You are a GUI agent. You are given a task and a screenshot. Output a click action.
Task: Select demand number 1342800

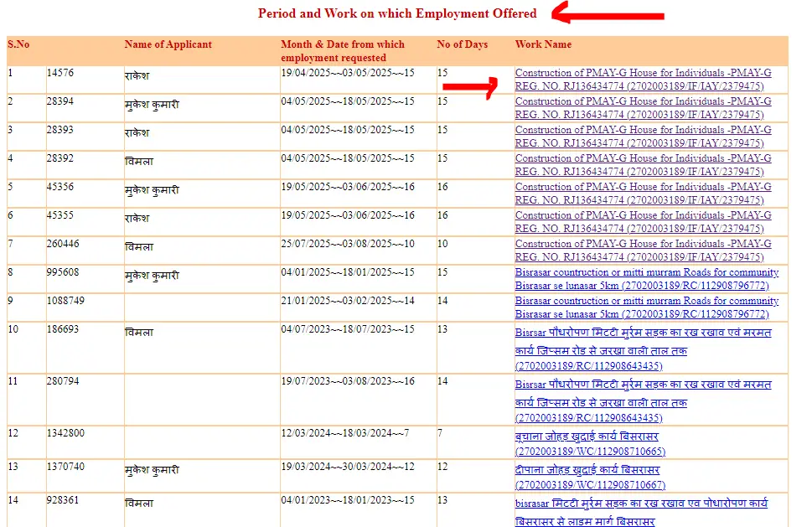[x=65, y=433]
